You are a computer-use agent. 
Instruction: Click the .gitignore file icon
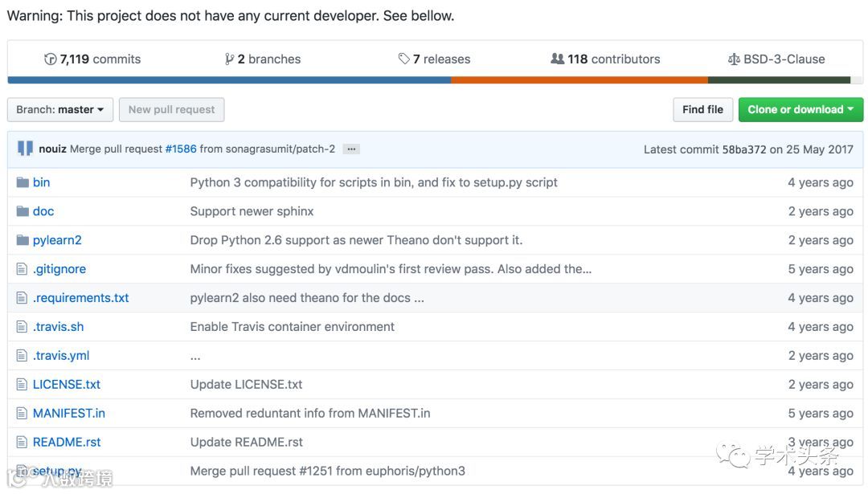point(23,269)
